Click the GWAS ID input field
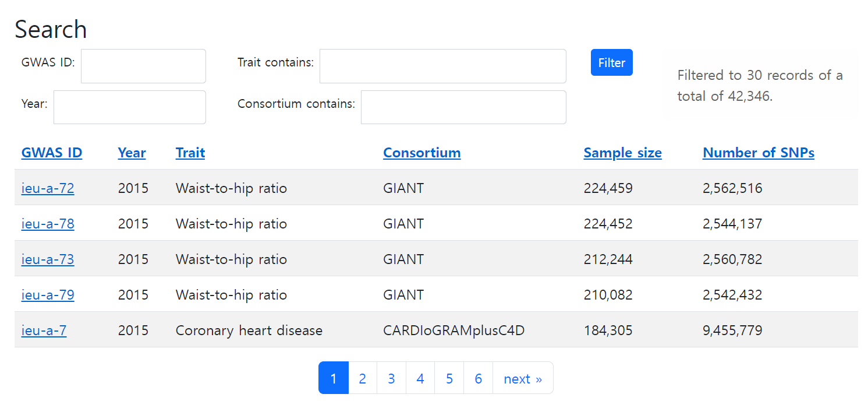868x401 pixels. coord(143,66)
